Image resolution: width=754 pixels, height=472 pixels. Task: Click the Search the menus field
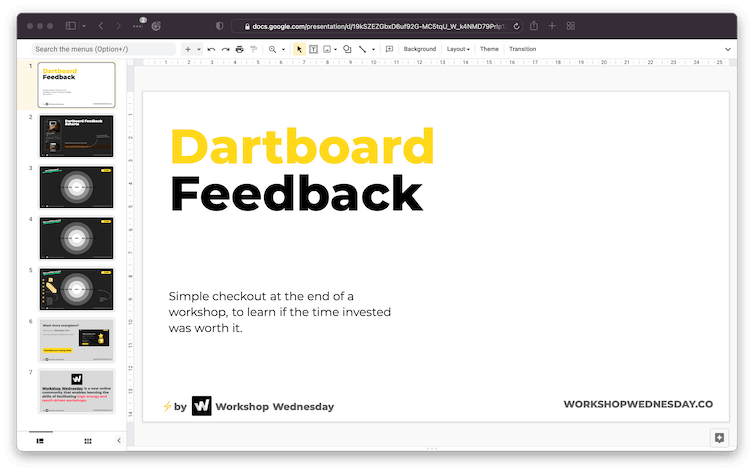click(x=100, y=49)
